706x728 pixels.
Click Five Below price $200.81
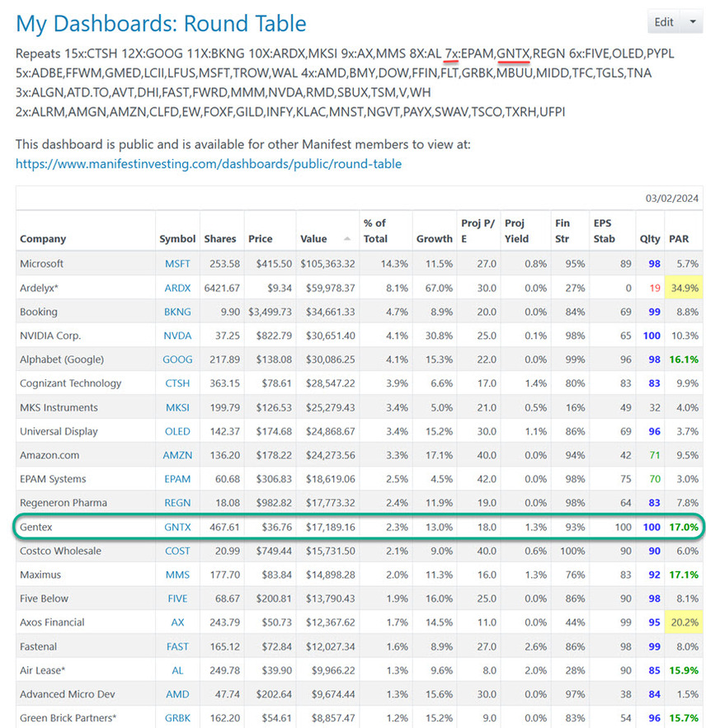[274, 599]
